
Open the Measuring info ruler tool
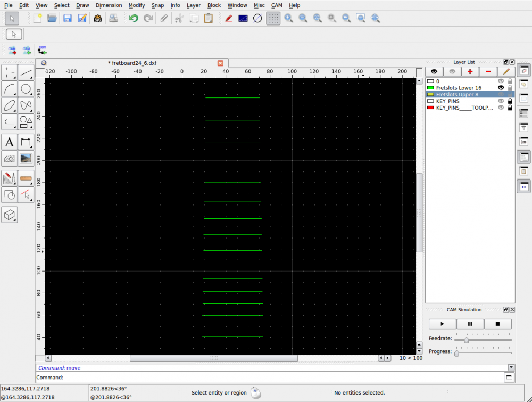point(26,178)
